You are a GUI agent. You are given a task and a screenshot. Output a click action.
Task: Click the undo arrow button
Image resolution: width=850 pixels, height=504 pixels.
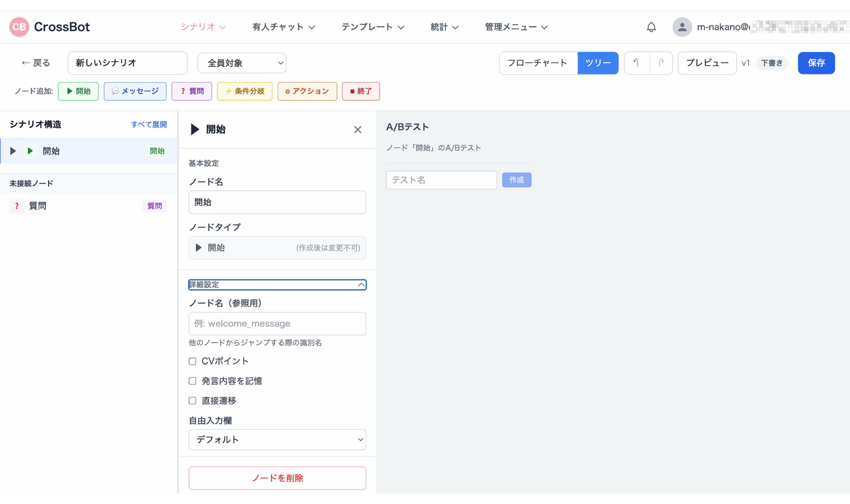pyautogui.click(x=637, y=63)
